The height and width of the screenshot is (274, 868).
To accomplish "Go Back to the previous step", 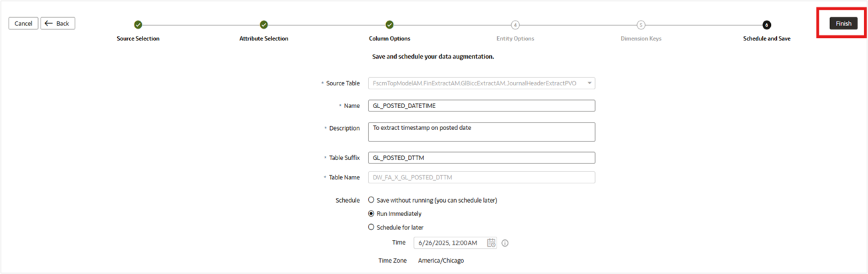I will pyautogui.click(x=57, y=23).
